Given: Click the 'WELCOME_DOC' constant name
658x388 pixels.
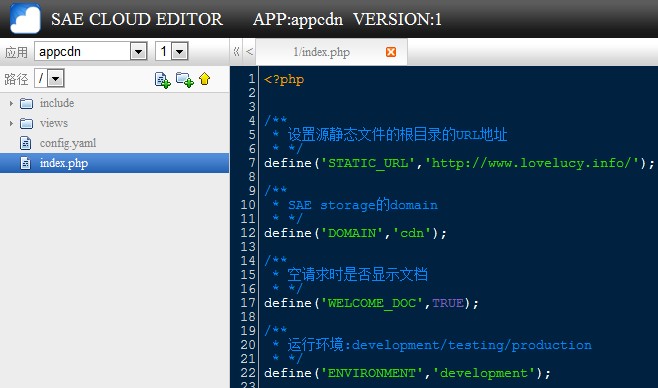Looking at the screenshot, I should tap(372, 303).
